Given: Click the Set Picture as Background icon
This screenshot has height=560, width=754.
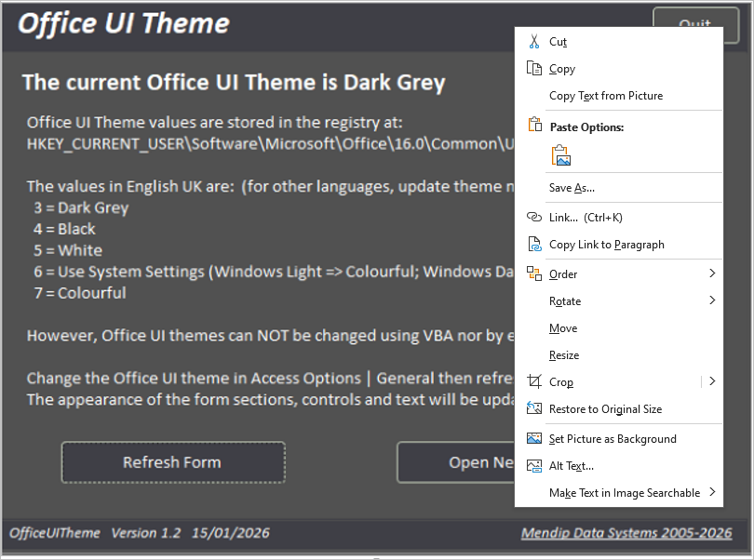Looking at the screenshot, I should click(x=533, y=438).
